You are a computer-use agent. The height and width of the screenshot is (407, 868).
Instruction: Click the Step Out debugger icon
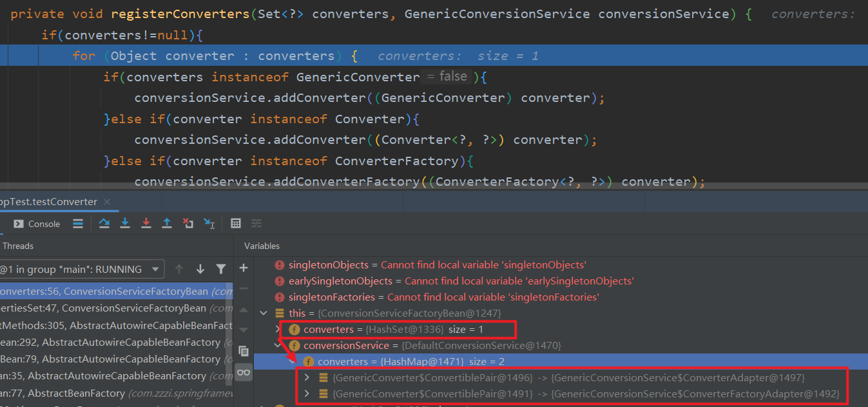click(167, 224)
